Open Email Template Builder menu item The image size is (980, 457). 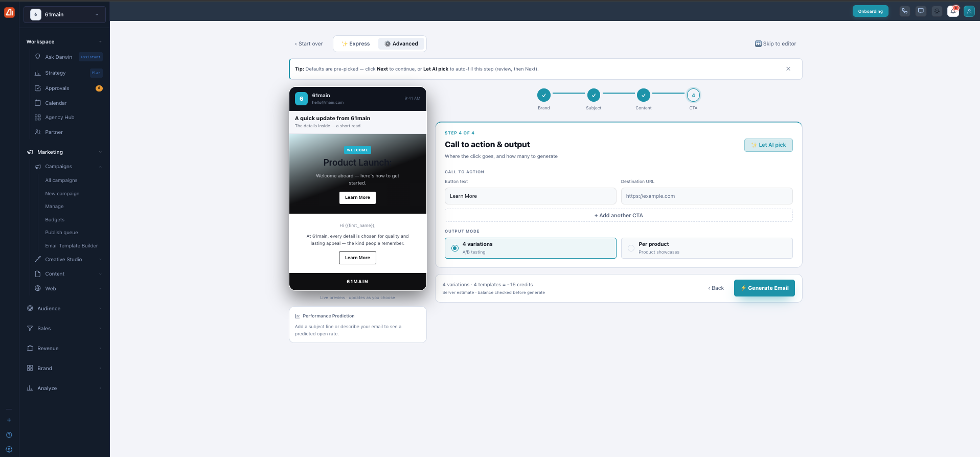[x=72, y=246]
